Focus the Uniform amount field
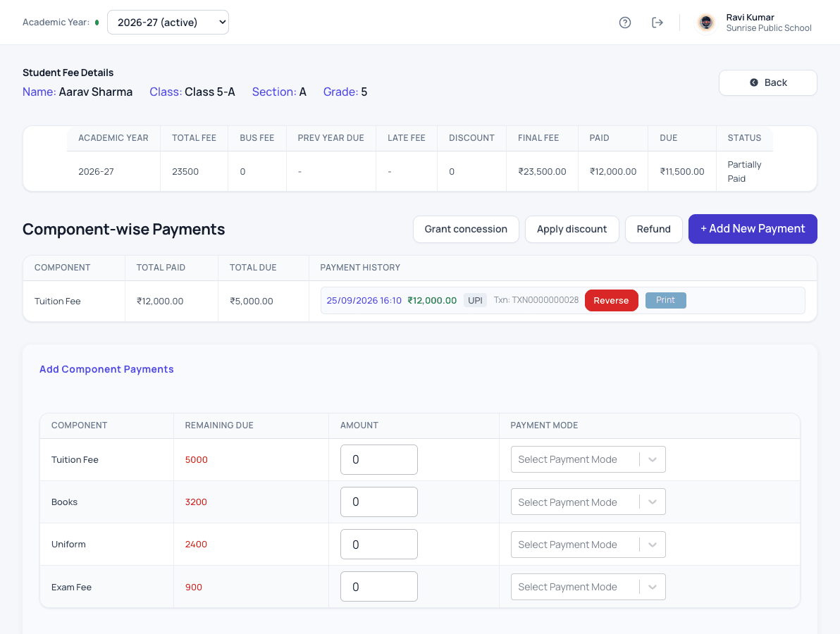Image resolution: width=840 pixels, height=634 pixels. click(378, 545)
